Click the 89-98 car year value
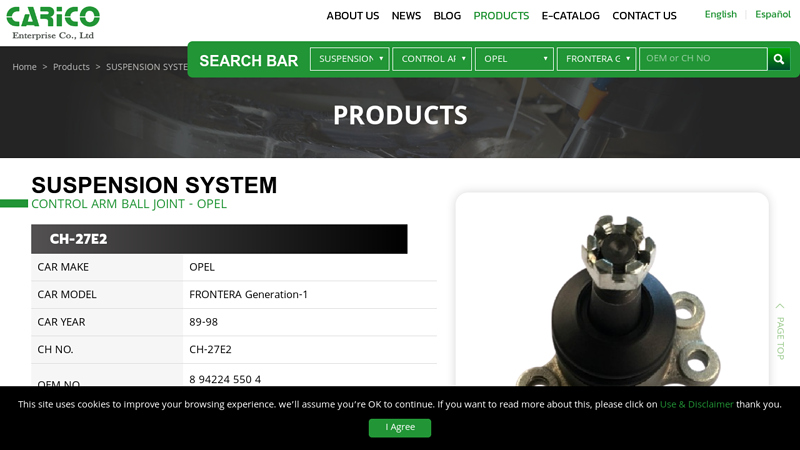This screenshot has height=450, width=800. (x=204, y=322)
